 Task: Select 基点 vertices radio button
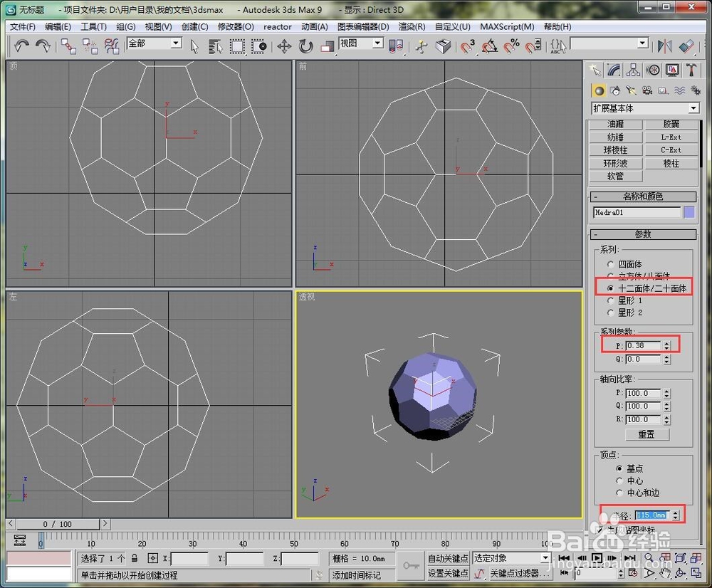coord(619,468)
